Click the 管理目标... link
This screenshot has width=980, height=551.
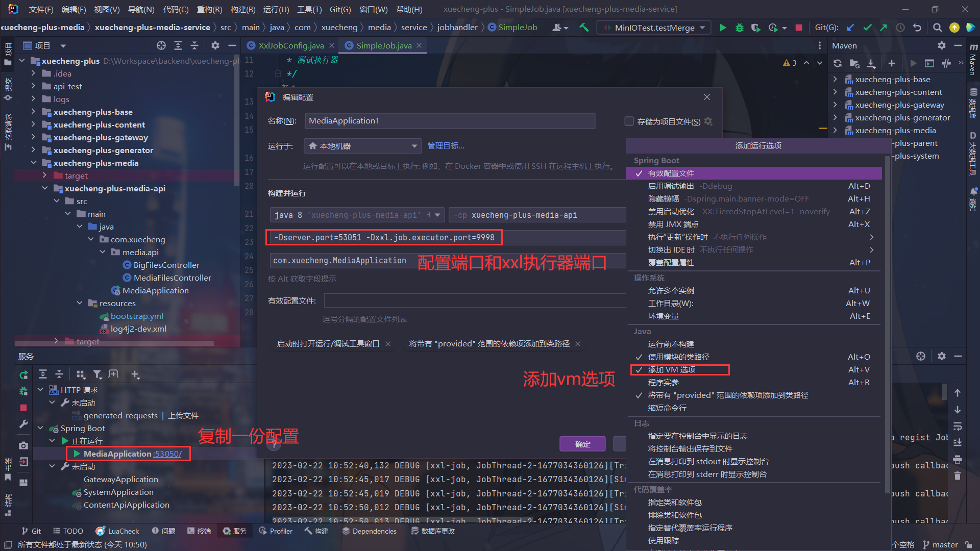coord(446,146)
